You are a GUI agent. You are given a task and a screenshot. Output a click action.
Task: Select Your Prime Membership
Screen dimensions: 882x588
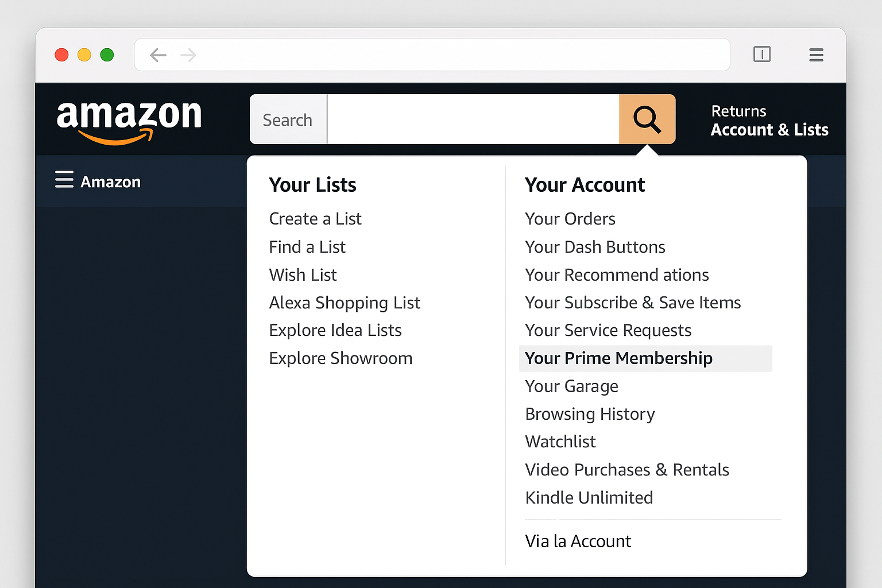[x=618, y=358]
